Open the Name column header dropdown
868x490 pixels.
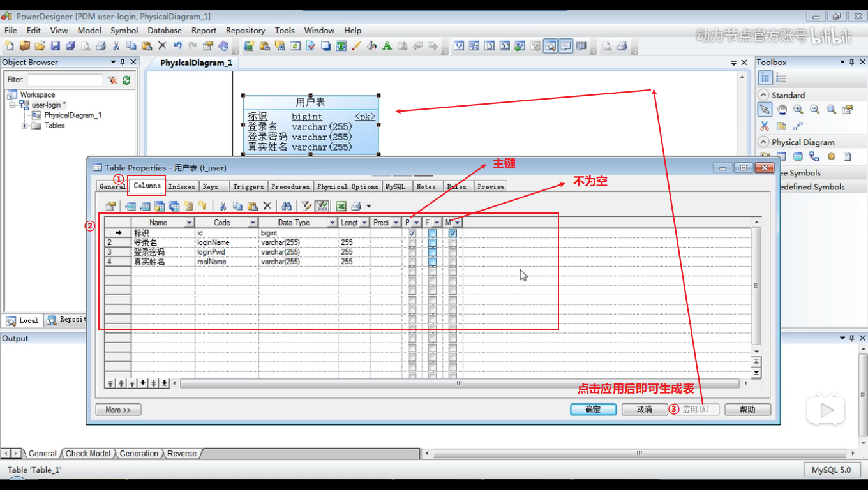(189, 223)
